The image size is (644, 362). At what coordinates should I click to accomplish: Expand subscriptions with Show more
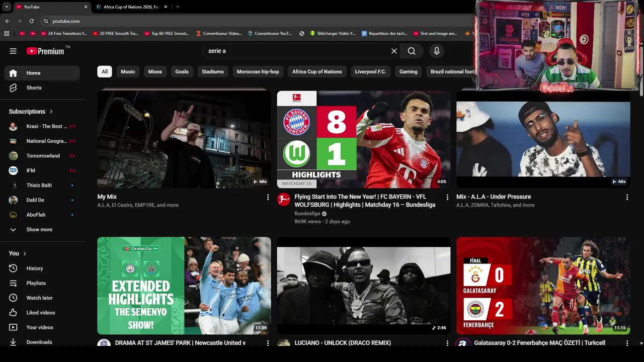(42, 229)
